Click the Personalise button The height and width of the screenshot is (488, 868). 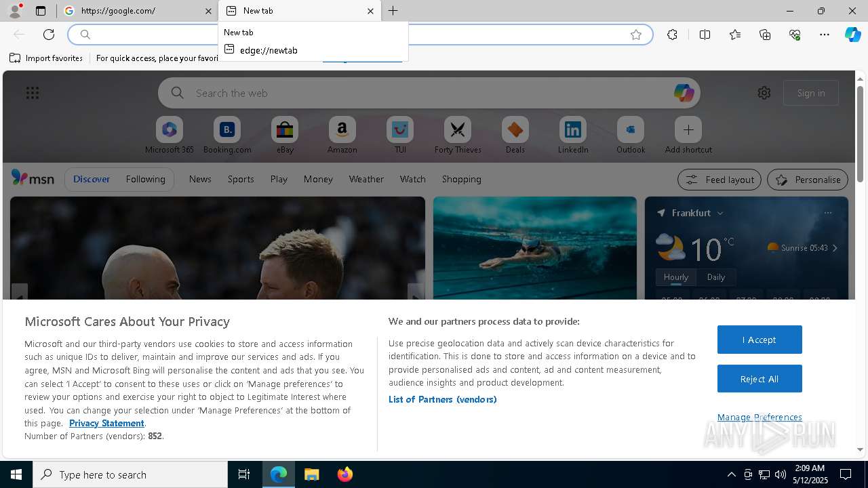click(x=808, y=180)
